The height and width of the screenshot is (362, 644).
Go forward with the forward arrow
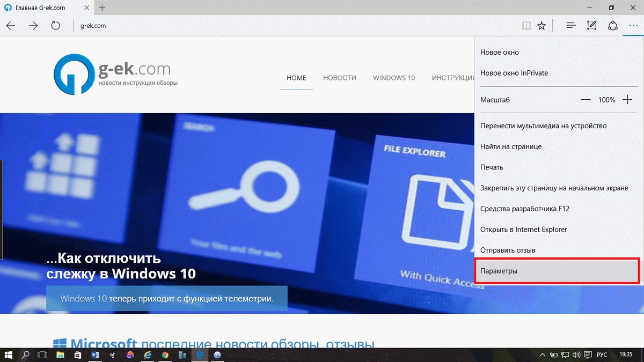[x=33, y=25]
